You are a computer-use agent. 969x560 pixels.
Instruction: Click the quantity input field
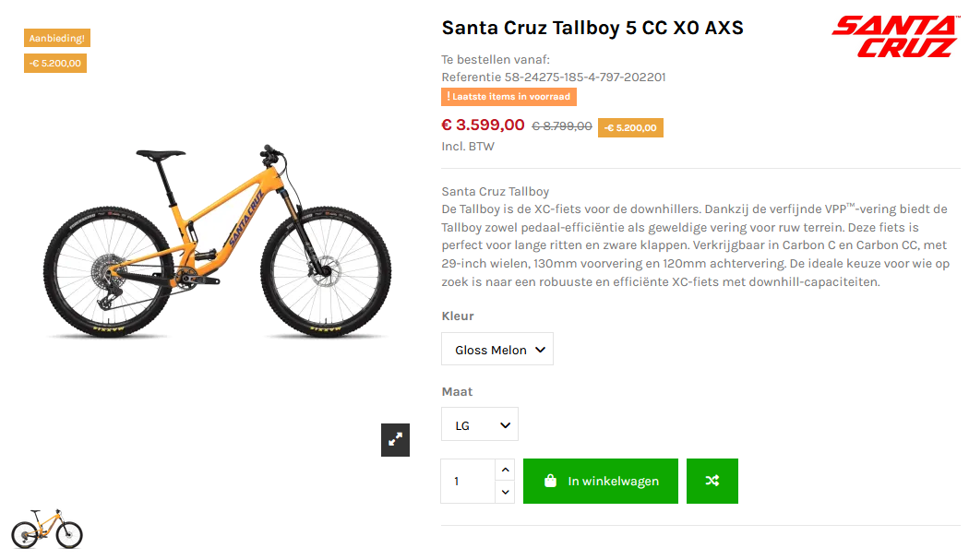pyautogui.click(x=469, y=482)
